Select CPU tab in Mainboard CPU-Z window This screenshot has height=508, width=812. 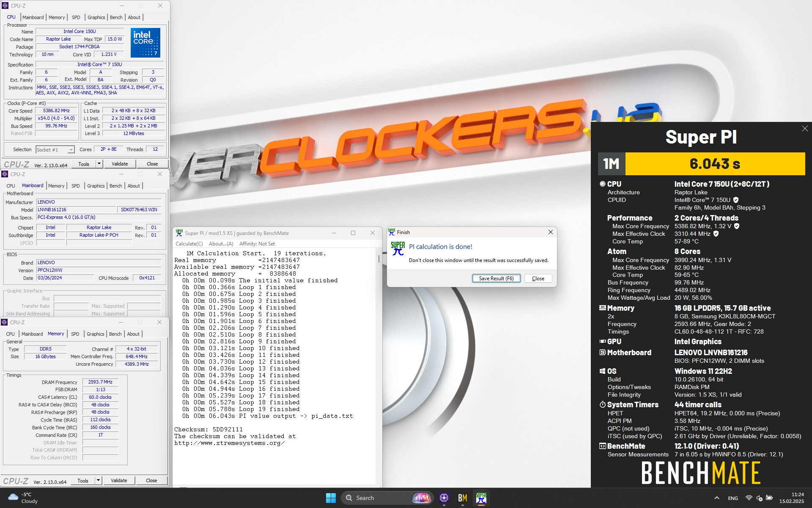11,186
